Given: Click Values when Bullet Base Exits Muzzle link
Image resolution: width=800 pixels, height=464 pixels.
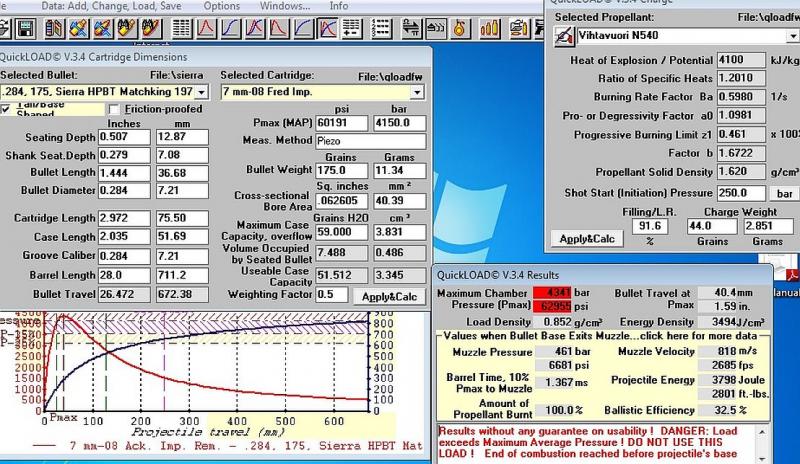Looking at the screenshot, I should click(600, 336).
